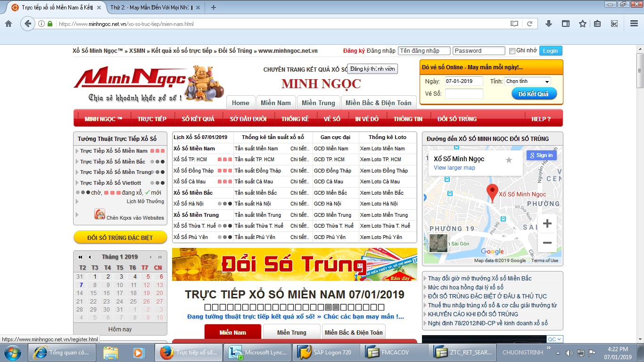Click the Vé Số input field
The image size is (644, 362).
(464, 94)
